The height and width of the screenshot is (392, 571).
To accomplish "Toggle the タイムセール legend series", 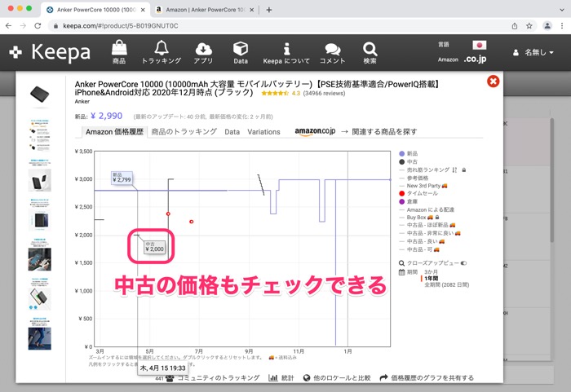I will click(418, 193).
